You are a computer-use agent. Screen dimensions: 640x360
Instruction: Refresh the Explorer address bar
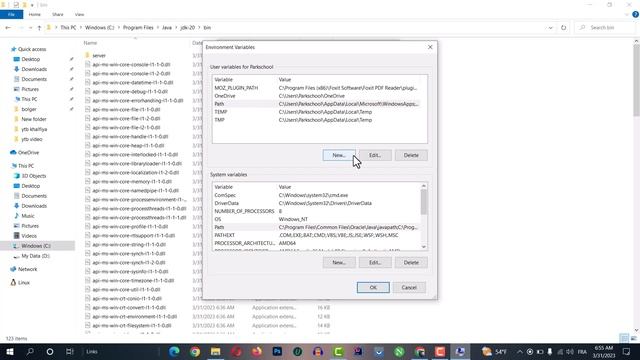(x=563, y=28)
